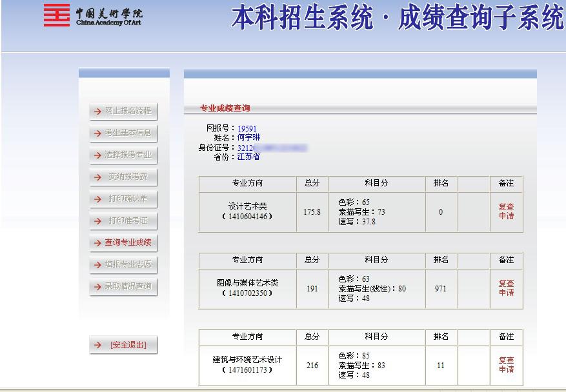Click the 速写: 37.8 score line

357,222
